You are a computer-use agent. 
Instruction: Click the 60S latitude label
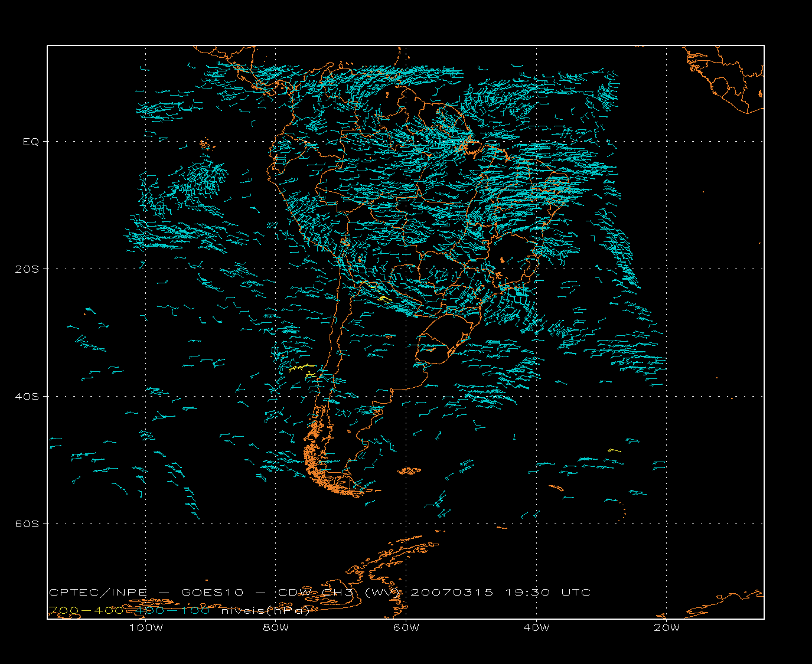click(27, 524)
